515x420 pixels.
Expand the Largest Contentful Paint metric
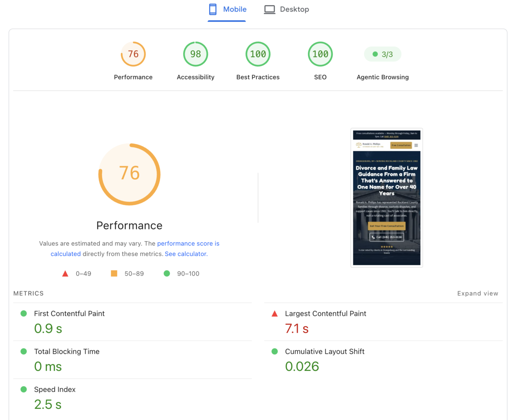click(383, 322)
